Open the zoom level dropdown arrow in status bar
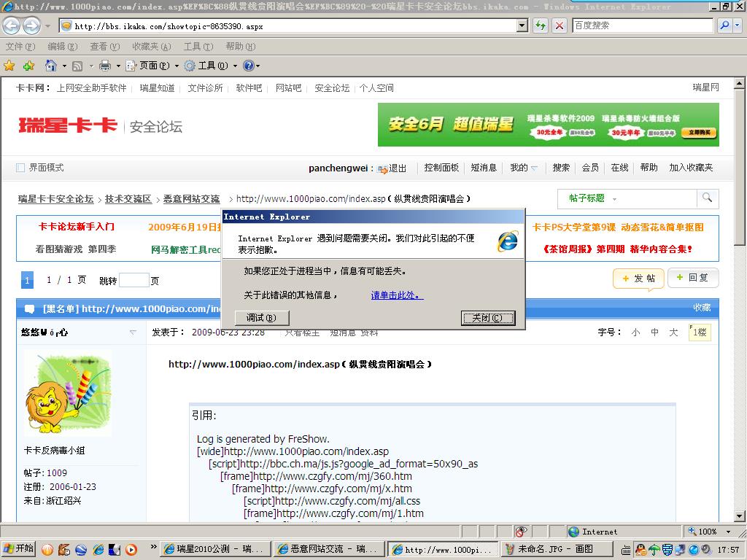 point(728,532)
